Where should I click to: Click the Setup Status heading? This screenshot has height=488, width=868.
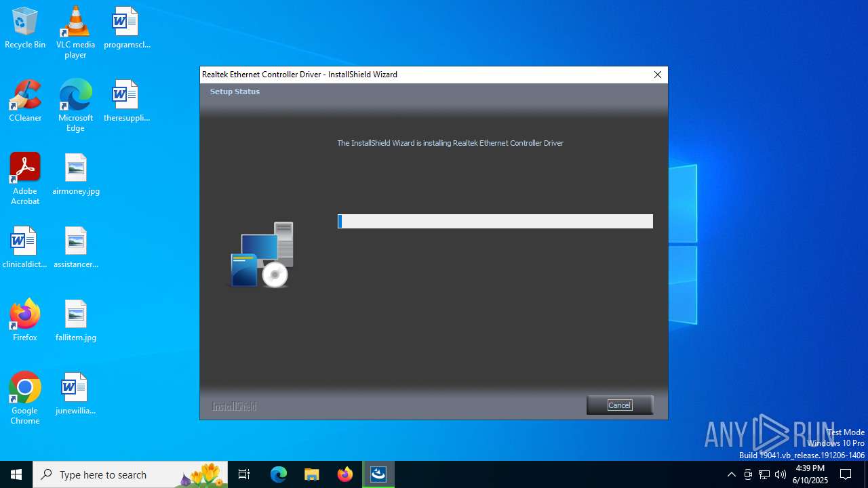[235, 91]
